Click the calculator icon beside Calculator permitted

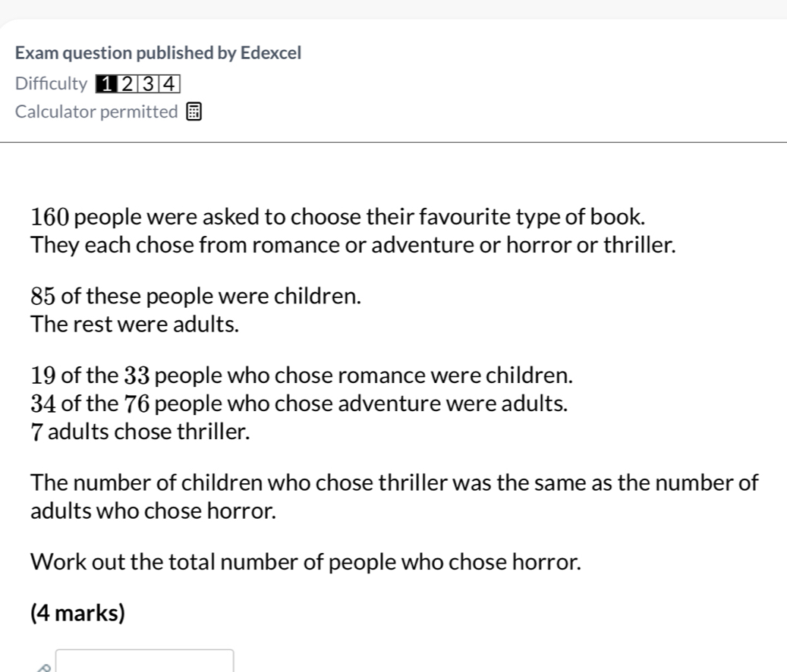[x=194, y=113]
